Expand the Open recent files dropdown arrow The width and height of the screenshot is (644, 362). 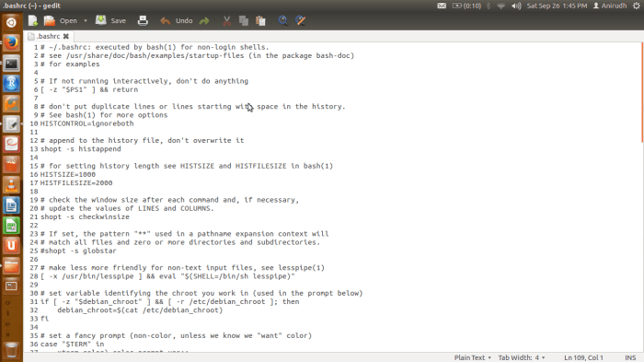click(86, 20)
